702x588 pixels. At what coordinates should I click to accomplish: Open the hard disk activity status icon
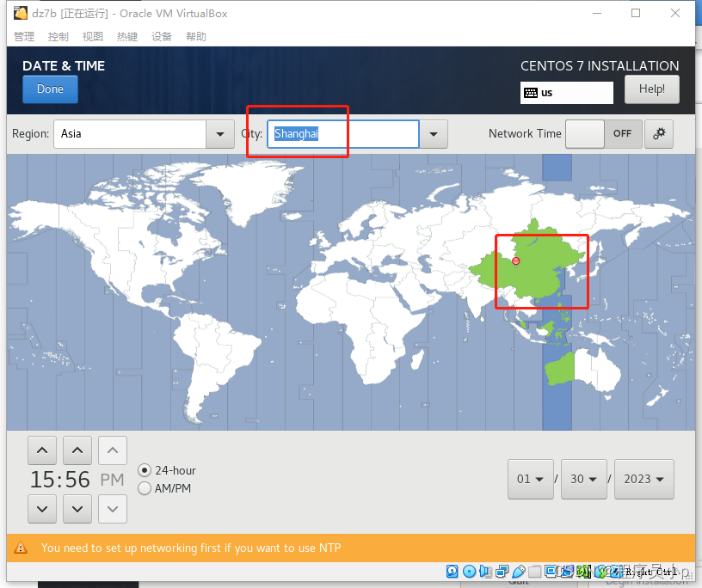point(453,571)
